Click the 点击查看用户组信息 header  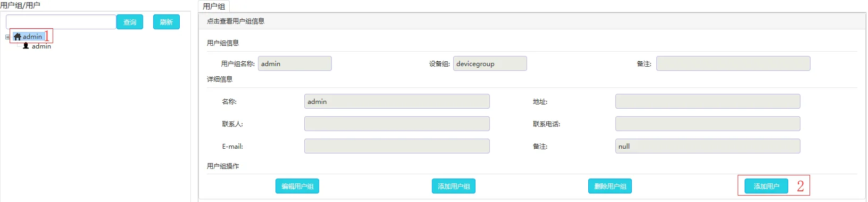point(236,21)
